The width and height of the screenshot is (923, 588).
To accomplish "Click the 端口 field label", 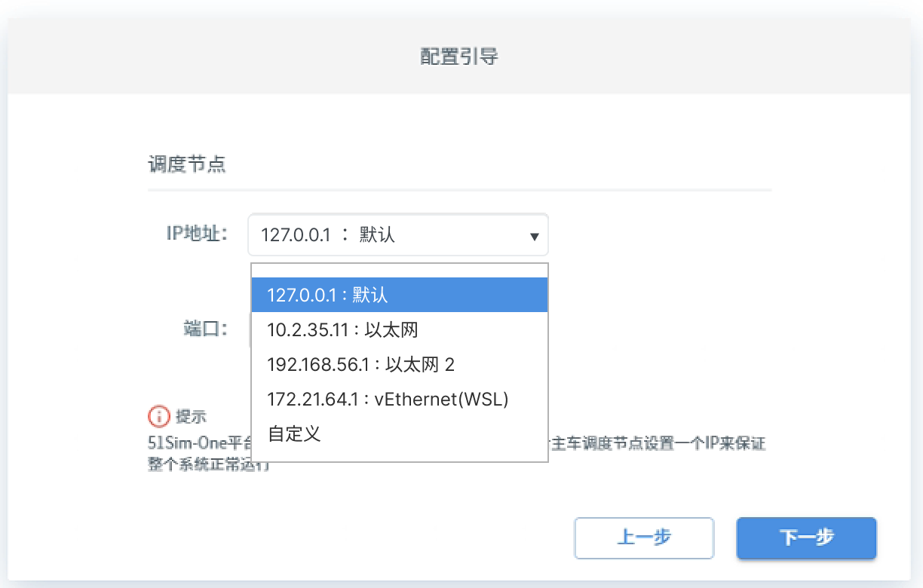I will [x=205, y=329].
